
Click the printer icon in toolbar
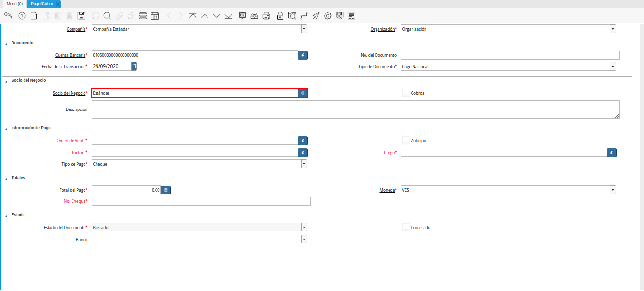[x=267, y=16]
